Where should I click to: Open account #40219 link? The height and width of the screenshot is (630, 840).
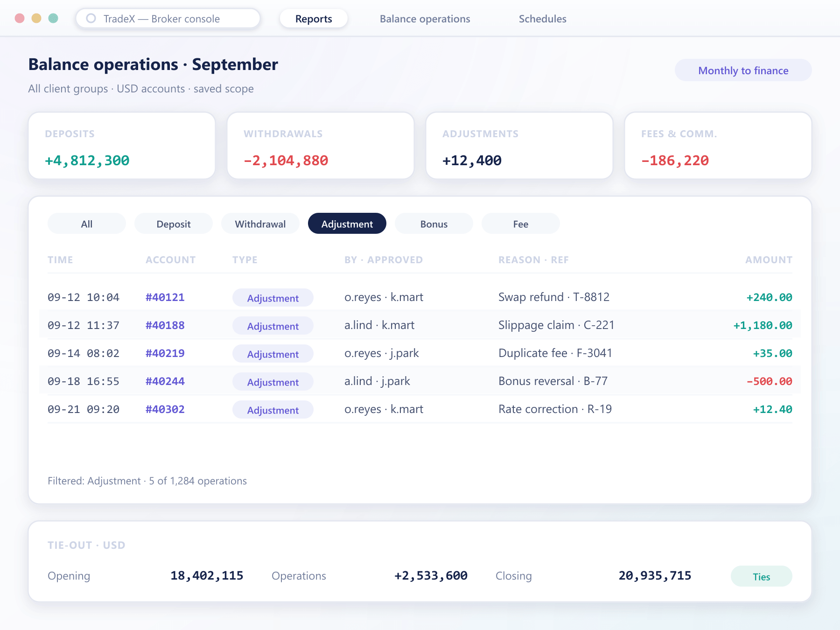click(x=165, y=353)
